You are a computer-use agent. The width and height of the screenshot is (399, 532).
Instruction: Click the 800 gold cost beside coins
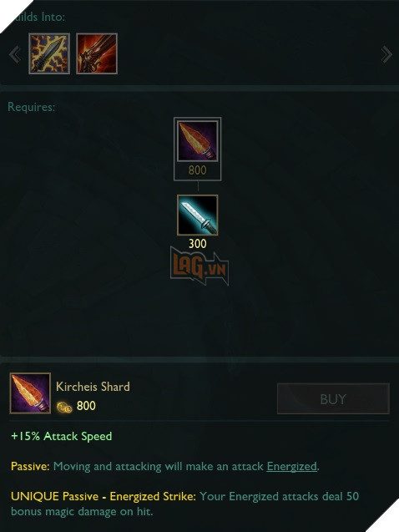pyautogui.click(x=86, y=406)
